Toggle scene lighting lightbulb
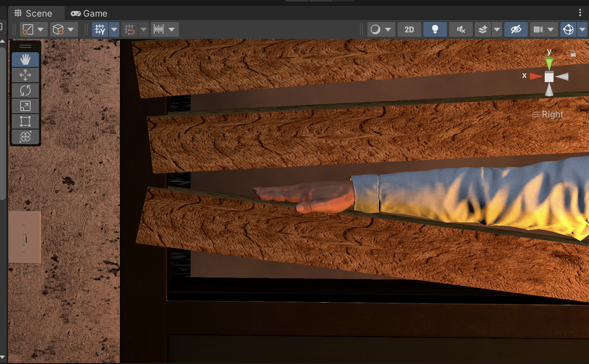Screen dimensions: 589x364 coord(435,29)
